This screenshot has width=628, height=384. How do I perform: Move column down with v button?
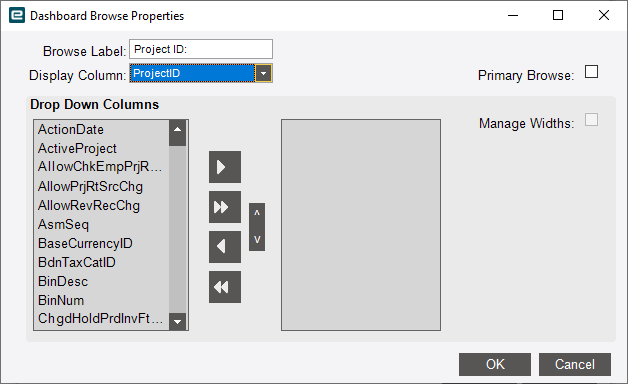pos(257,239)
